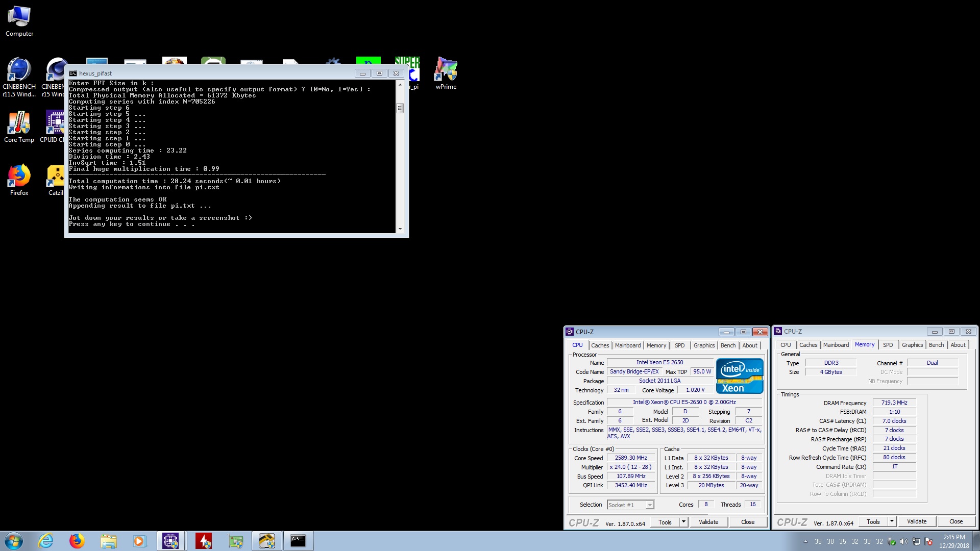Open the volume speaker tray icon
This screenshot has height=551, width=980.
click(x=903, y=542)
